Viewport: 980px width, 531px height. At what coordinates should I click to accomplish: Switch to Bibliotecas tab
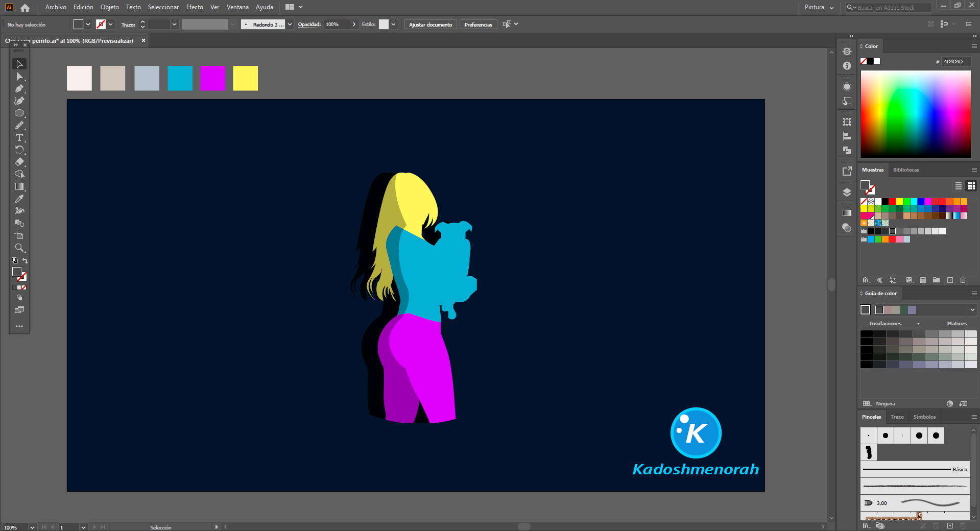906,170
